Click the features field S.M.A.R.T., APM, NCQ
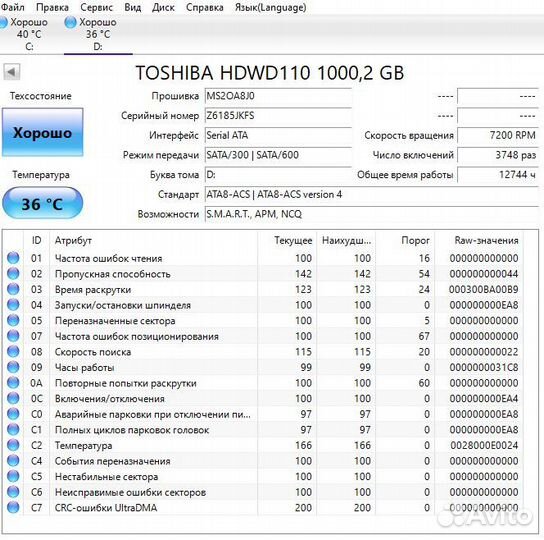The height and width of the screenshot is (540, 544). tap(372, 214)
